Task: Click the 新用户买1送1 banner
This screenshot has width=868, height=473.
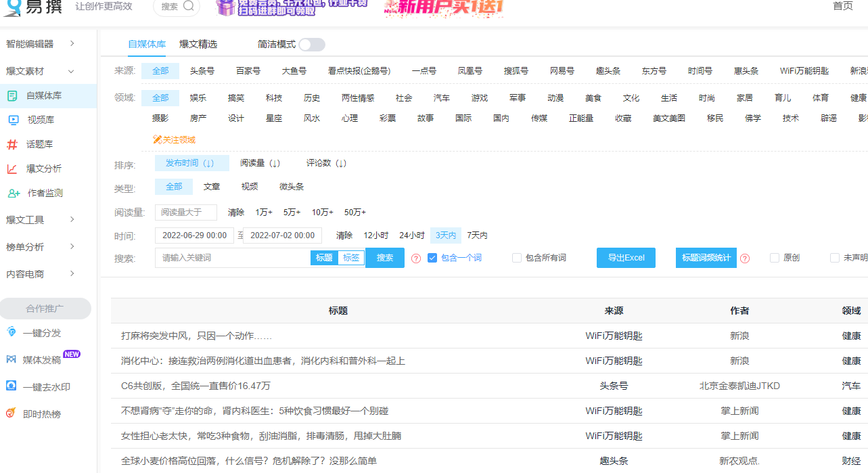Action: (x=444, y=7)
